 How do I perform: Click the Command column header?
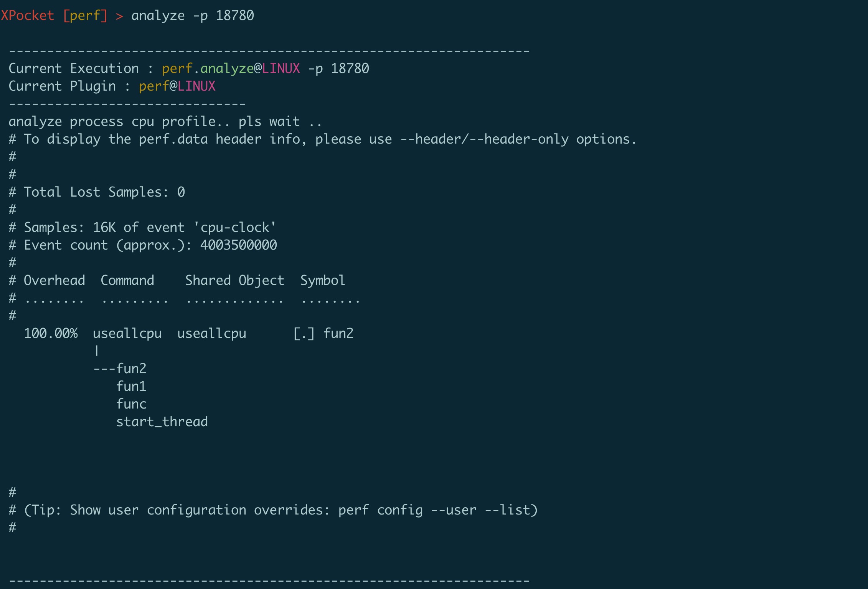pos(127,280)
